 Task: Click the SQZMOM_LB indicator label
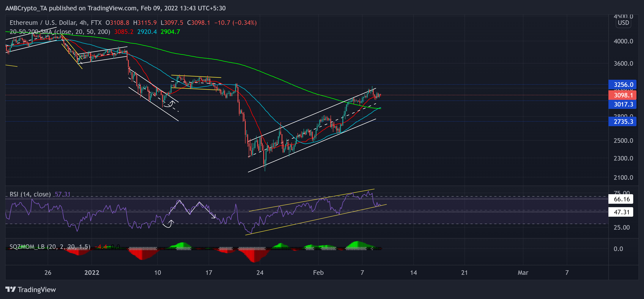[x=50, y=247]
